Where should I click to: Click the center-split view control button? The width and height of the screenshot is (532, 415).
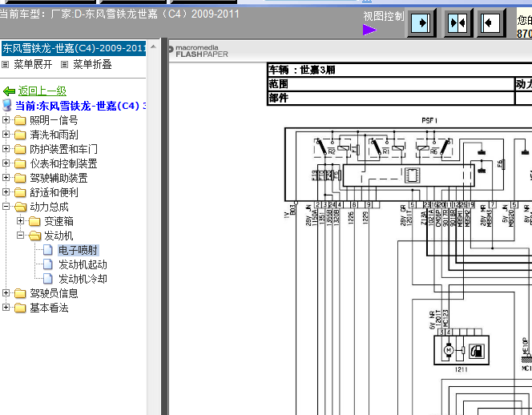(x=457, y=23)
